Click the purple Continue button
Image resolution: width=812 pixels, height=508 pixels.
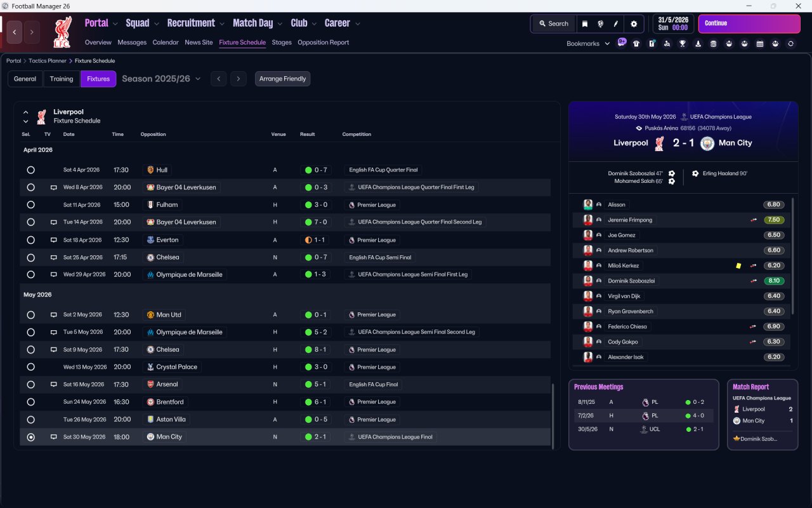[749, 23]
